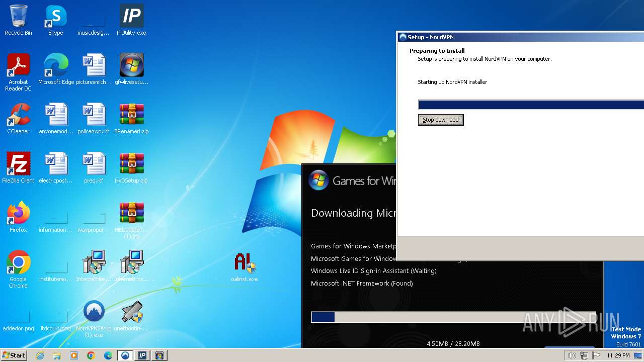Open the electricpost document icon
This screenshot has width=644, height=362.
(56, 168)
